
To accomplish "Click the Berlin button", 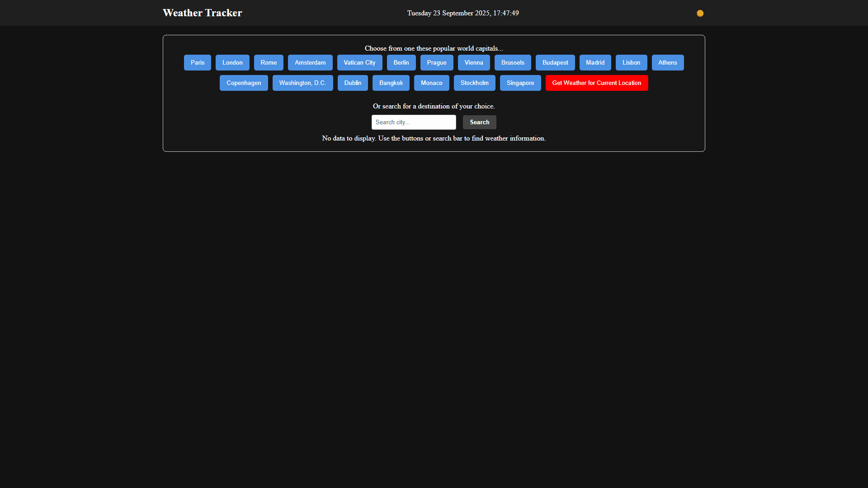I will click(x=401, y=62).
